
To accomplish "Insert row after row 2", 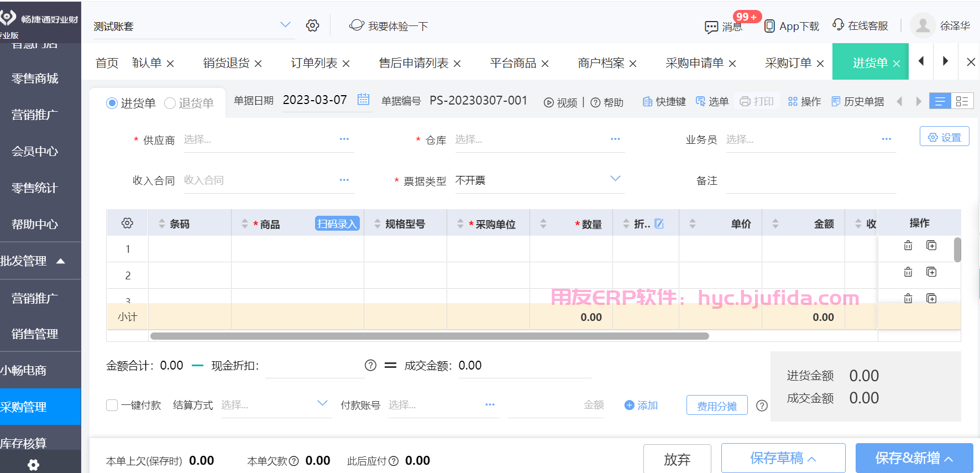I will tap(931, 272).
